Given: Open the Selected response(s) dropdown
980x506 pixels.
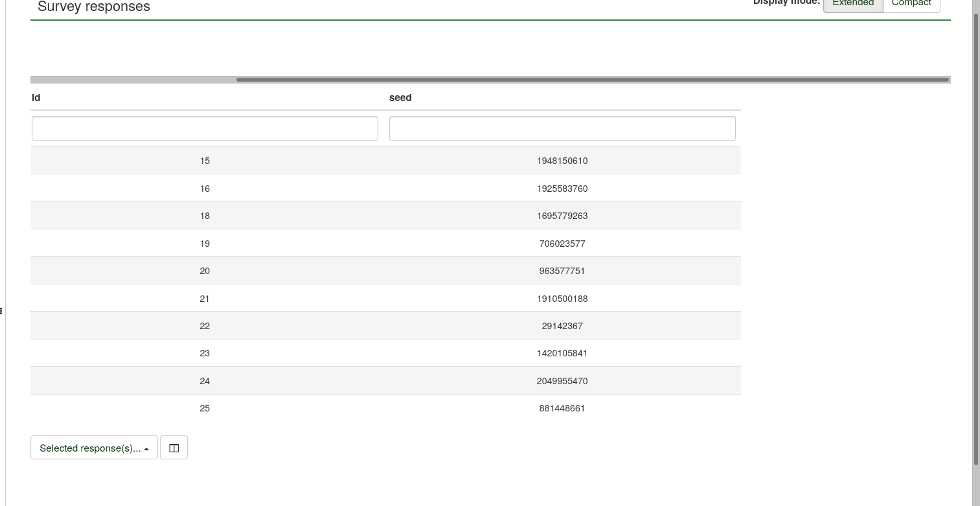Looking at the screenshot, I should tap(94, 448).
